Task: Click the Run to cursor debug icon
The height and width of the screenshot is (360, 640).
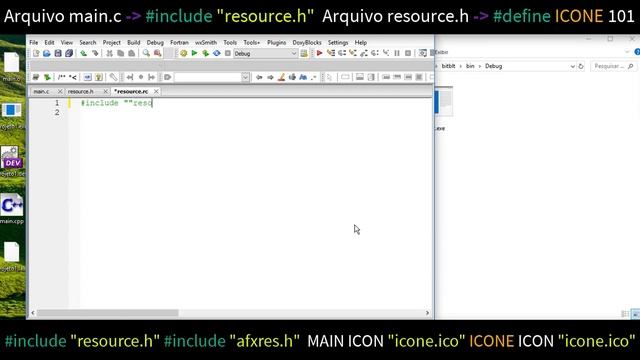Action: point(331,53)
